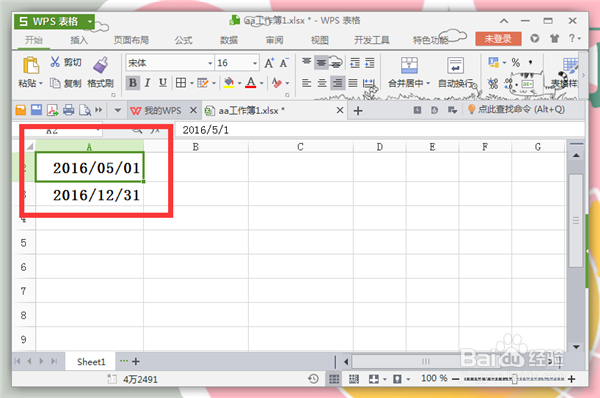Apply red font color A
Viewport: 600px width, 398px height.
(x=251, y=83)
